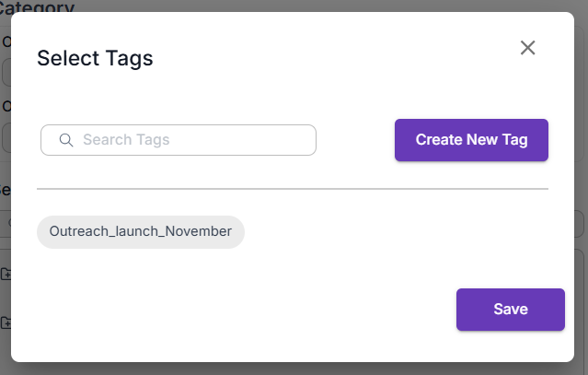The width and height of the screenshot is (588, 375).
Task: Focus the Search Tags input field
Action: coord(193,140)
